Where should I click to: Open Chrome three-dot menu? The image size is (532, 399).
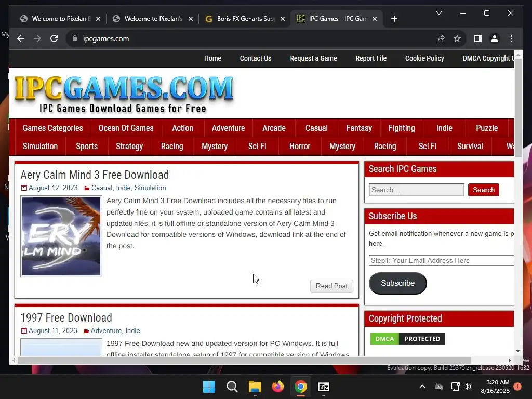[511, 38]
